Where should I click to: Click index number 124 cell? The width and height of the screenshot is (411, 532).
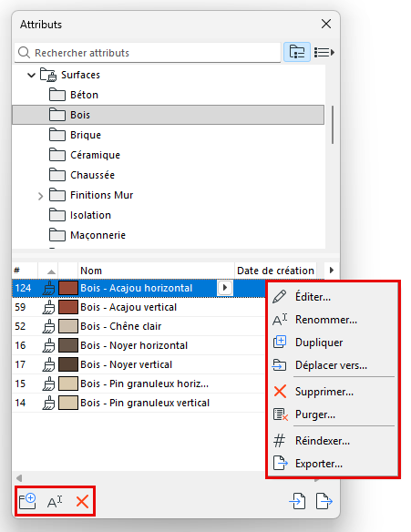(x=23, y=288)
